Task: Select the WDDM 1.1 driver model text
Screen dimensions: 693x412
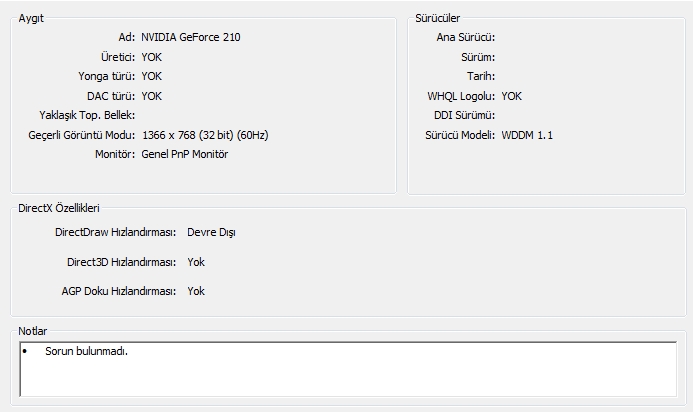Action: click(x=527, y=135)
